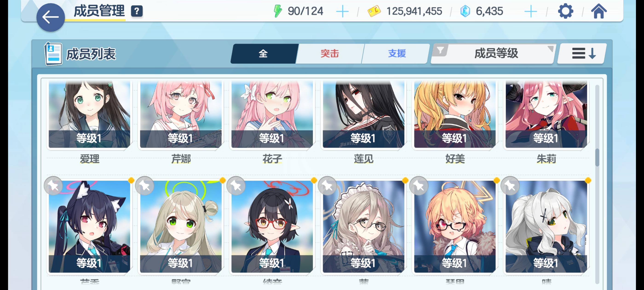The height and width of the screenshot is (290, 644).
Task: Switch to the 支援 tab
Action: coord(397,54)
